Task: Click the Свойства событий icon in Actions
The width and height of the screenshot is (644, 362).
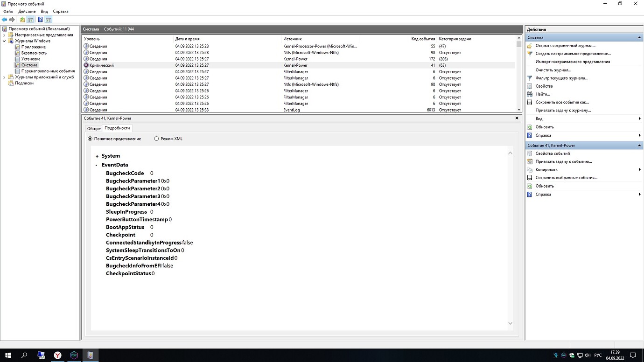Action: pos(530,153)
